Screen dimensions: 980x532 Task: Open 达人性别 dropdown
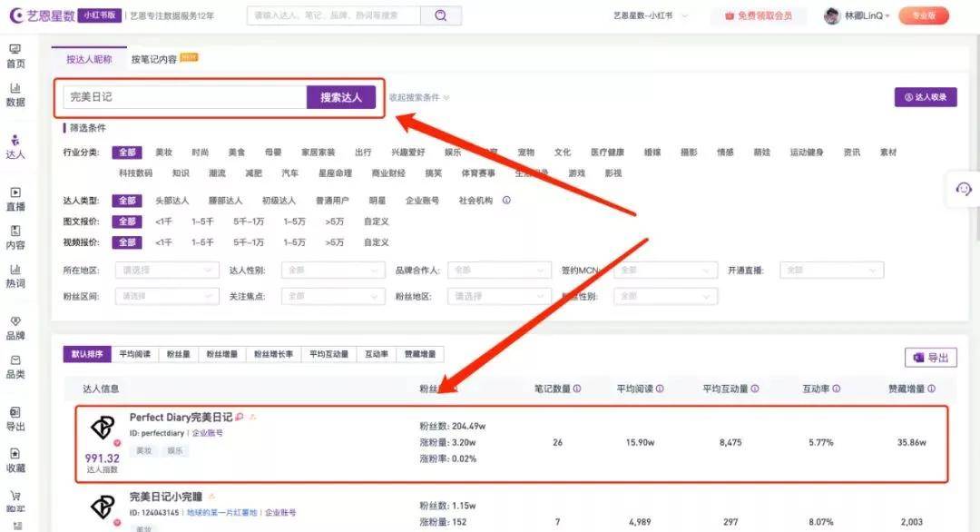pos(333,270)
